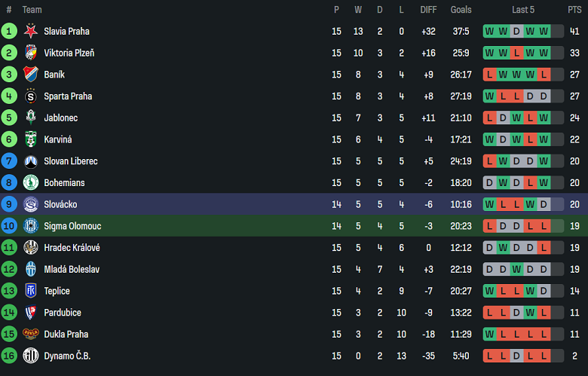The image size is (588, 376).
Task: Click the Bohemians club crest icon
Action: pyautogui.click(x=31, y=182)
